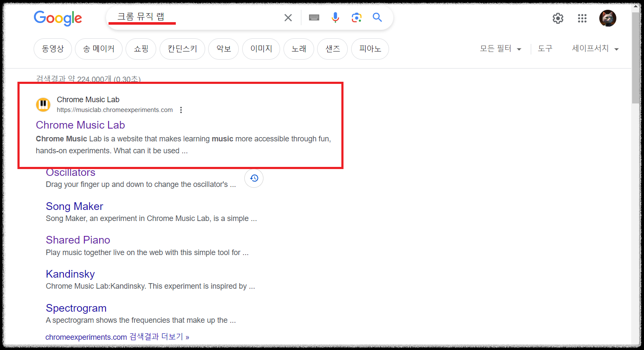Screen dimensions: 644x350
Task: Open the Oscillators sublink
Action: (71, 173)
